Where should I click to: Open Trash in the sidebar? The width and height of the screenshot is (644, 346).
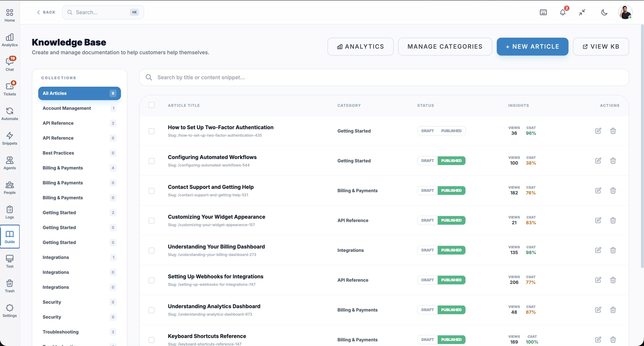click(x=10, y=286)
